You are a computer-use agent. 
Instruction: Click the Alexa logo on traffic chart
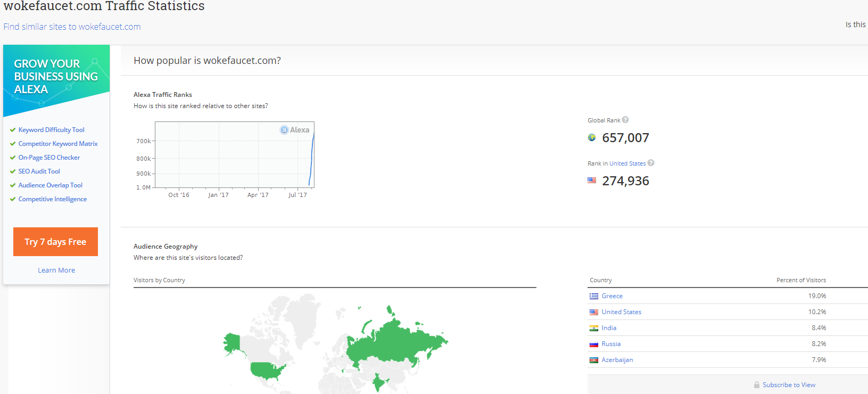(295, 130)
